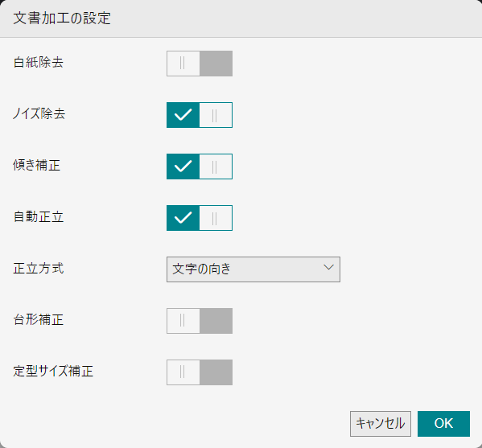The height and width of the screenshot is (448, 482).
Task: Click the checkmark icon on 自動正立 switch
Action: [183, 218]
